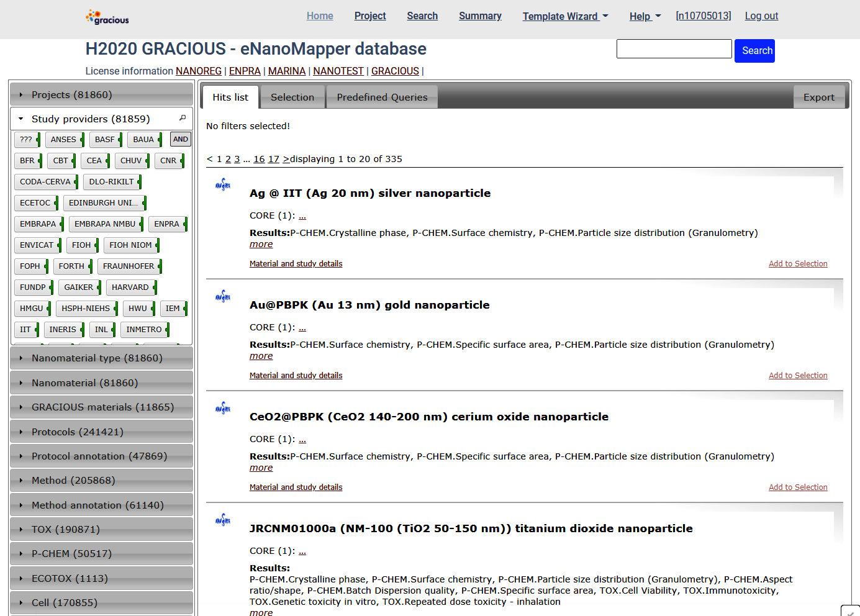Screen dimensions: 860x616
Task: Collapse the Study providers section
Action: click(91, 119)
